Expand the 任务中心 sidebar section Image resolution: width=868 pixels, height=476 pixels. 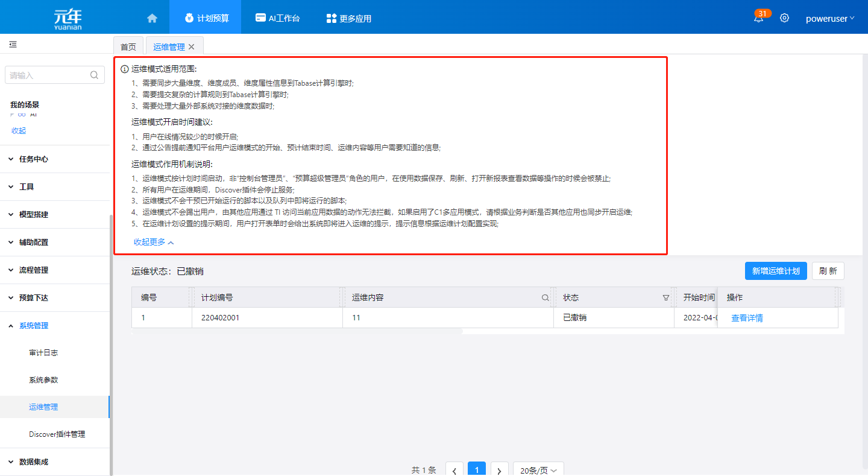[x=34, y=159]
